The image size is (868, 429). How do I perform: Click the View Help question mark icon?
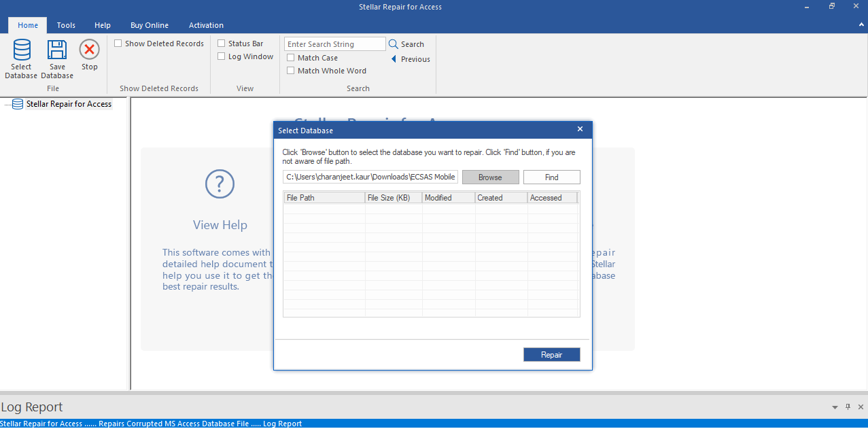(220, 184)
